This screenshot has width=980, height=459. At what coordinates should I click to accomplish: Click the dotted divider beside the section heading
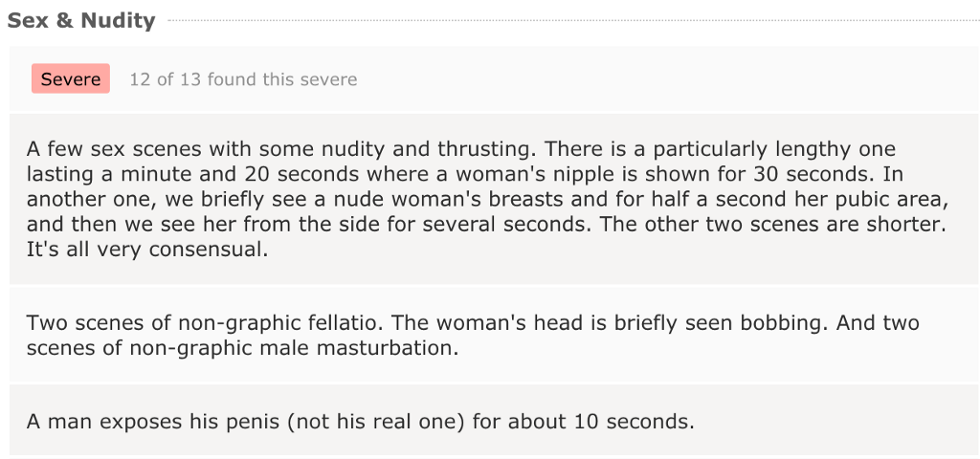click(x=572, y=21)
